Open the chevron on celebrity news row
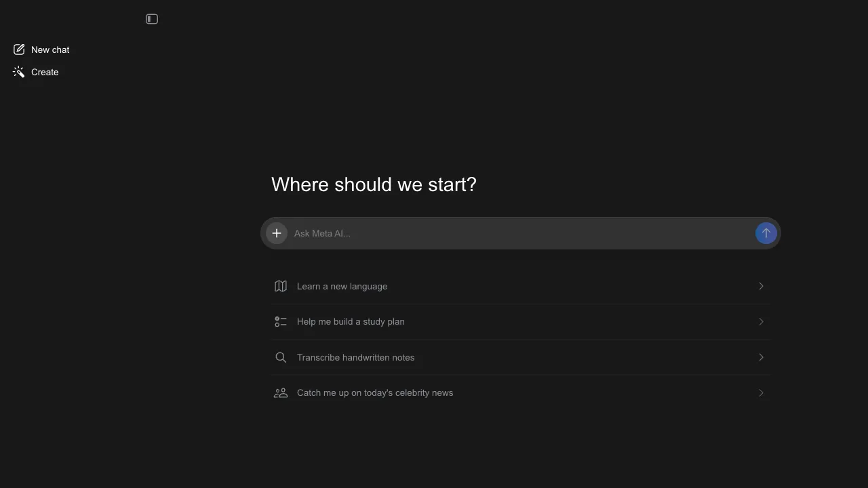 [x=761, y=393]
